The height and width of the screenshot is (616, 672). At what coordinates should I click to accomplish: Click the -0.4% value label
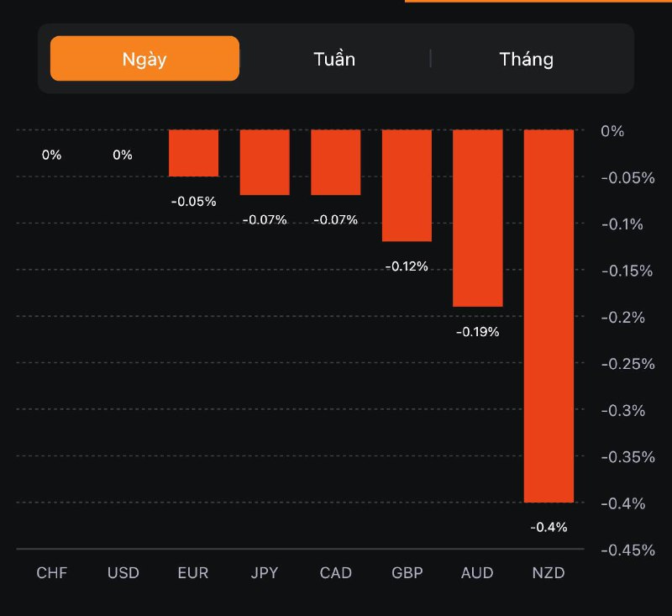point(549,527)
